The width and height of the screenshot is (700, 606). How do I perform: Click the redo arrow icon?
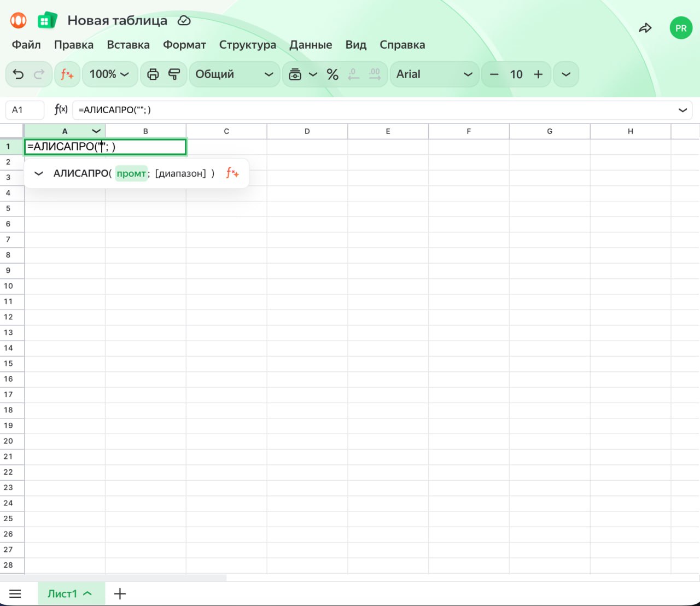pyautogui.click(x=39, y=74)
